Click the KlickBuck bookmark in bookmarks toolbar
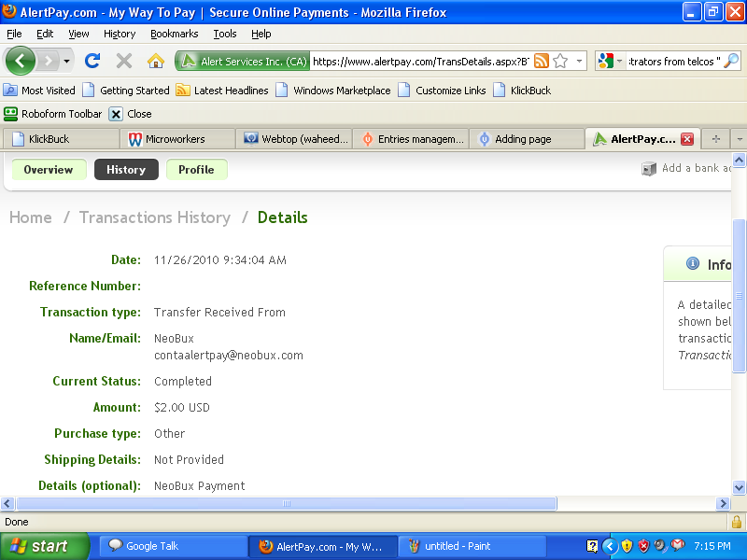 click(x=522, y=90)
